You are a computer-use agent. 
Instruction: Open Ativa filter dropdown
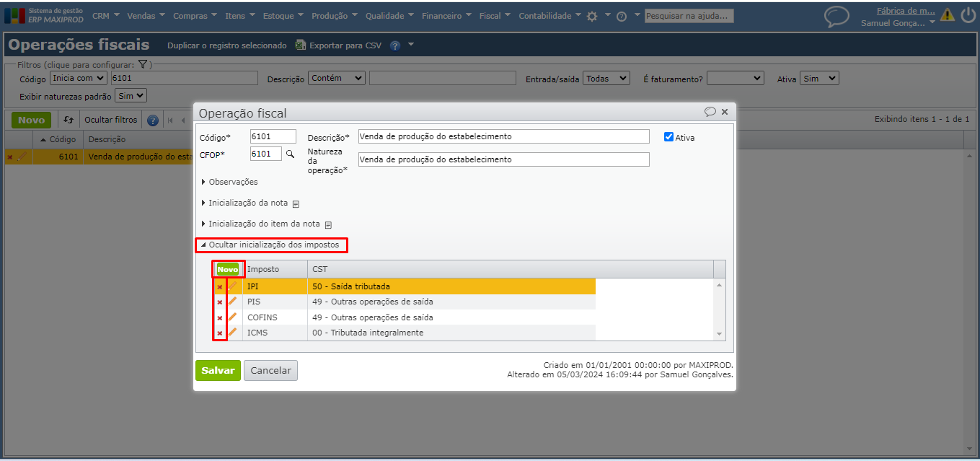819,78
